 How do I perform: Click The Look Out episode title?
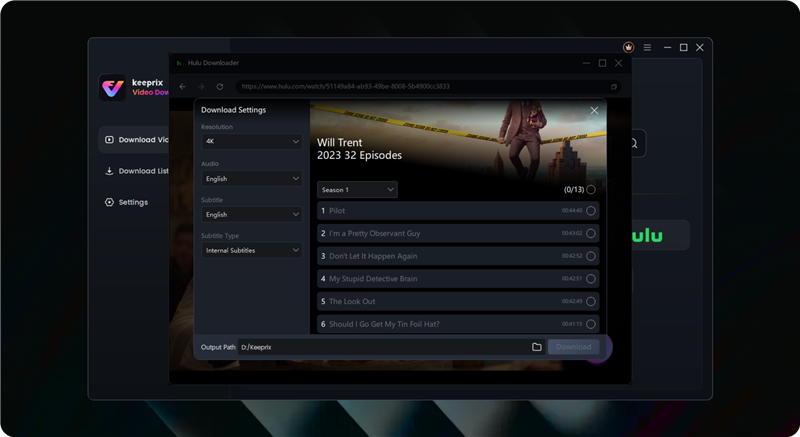tap(352, 301)
